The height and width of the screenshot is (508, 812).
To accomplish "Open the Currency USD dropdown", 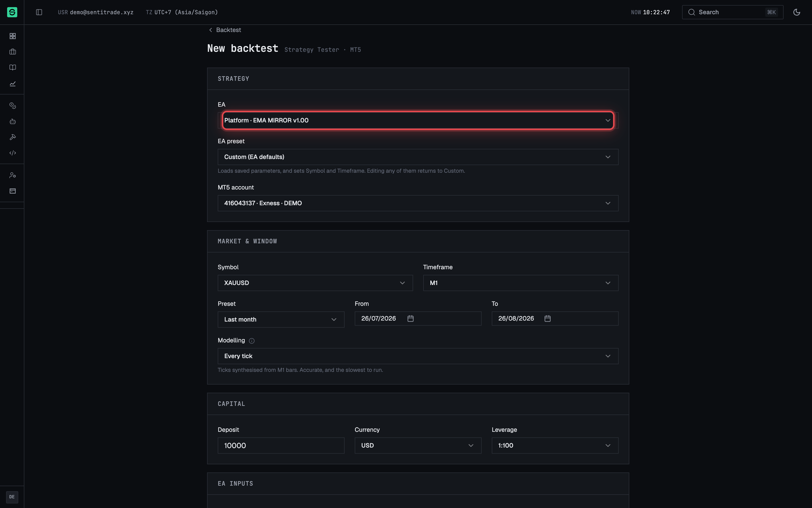I will (418, 446).
